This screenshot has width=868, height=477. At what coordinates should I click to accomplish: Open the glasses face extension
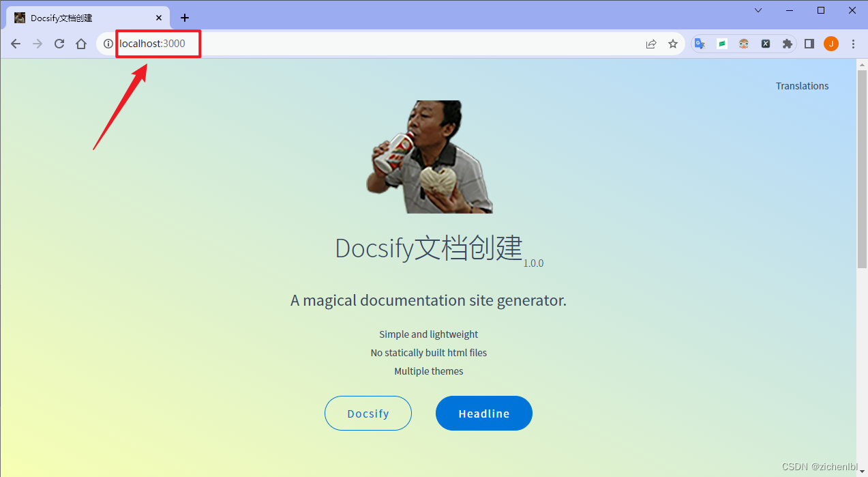click(744, 44)
